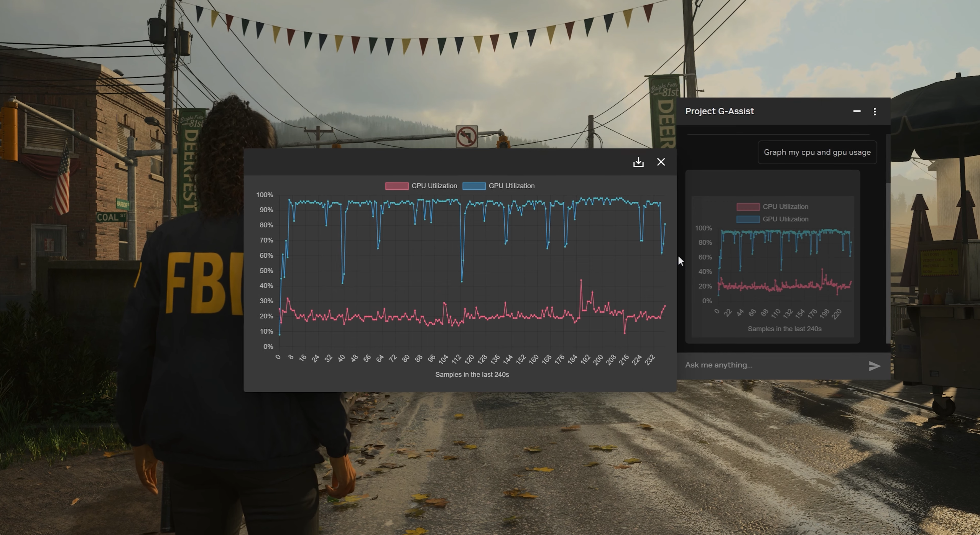
Task: Click the GPU dip near sample 40
Action: click(x=342, y=283)
